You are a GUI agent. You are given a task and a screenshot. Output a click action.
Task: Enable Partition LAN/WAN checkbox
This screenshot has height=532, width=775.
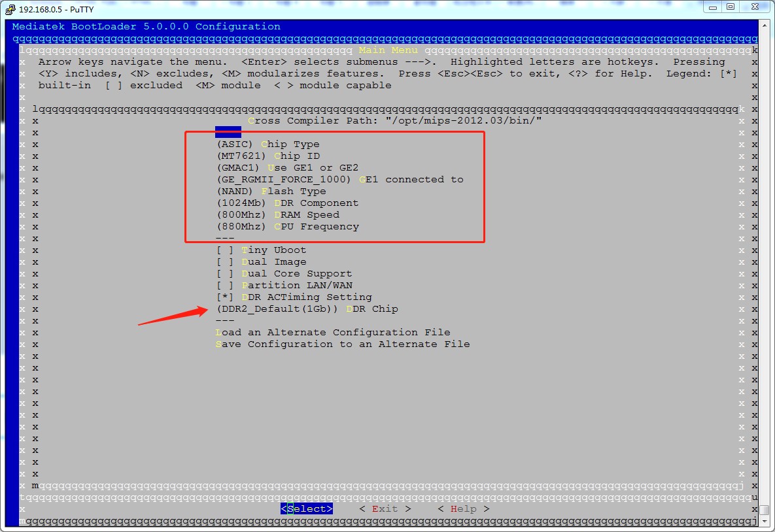click(x=225, y=286)
